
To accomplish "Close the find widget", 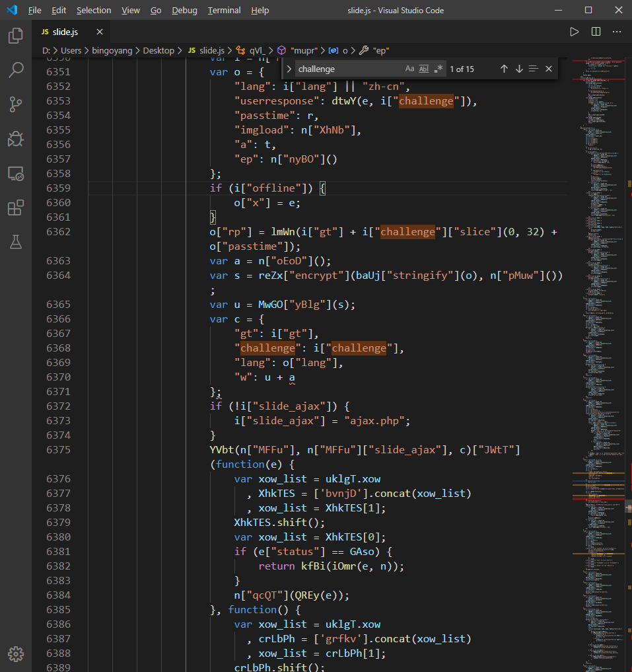I will (x=548, y=69).
